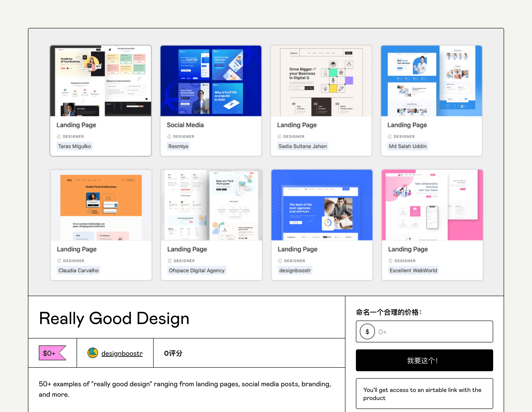The image size is (532, 412).
Task: Click DESIGNER field icon on Md Salah card
Action: click(x=390, y=136)
